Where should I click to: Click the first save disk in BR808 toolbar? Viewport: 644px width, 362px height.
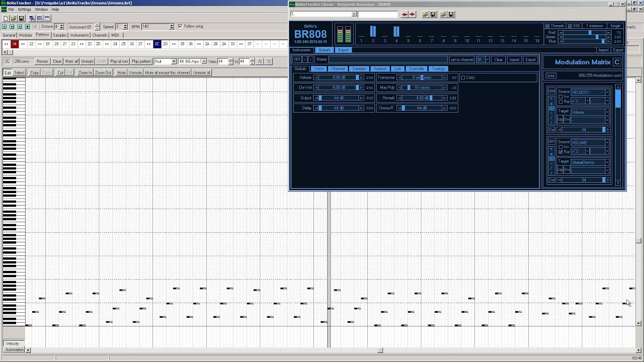tap(433, 15)
